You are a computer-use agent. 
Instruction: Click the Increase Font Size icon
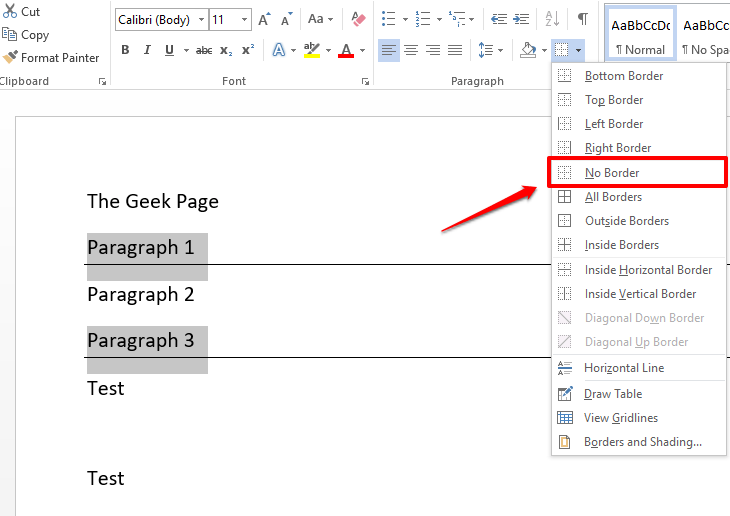[264, 19]
